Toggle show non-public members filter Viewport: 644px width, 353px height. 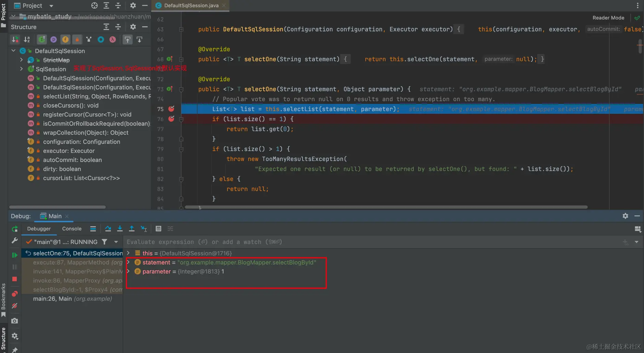[x=77, y=40]
